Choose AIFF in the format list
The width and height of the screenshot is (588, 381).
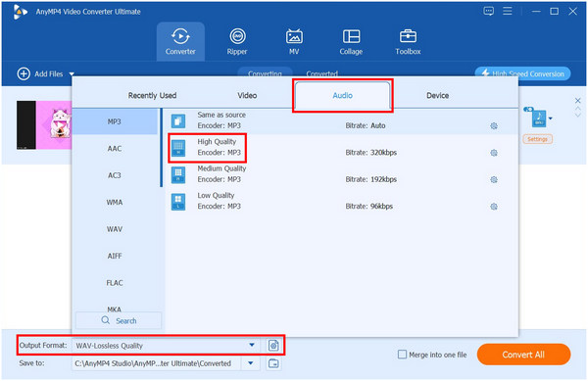(115, 256)
